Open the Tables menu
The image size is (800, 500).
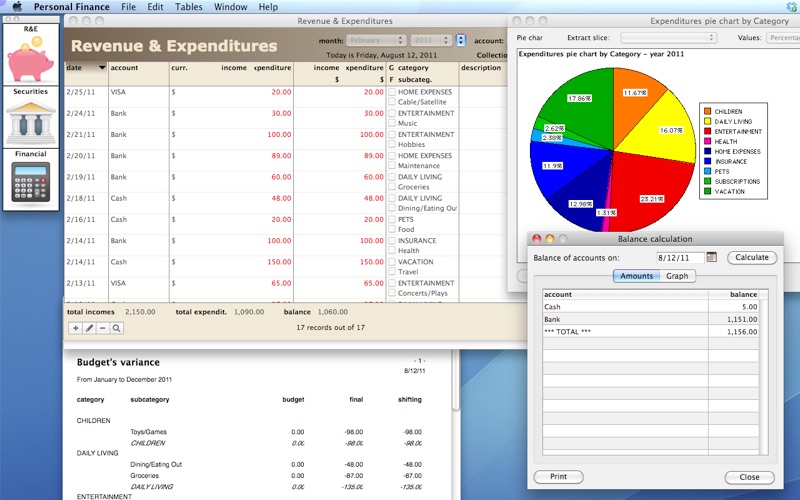tap(189, 7)
